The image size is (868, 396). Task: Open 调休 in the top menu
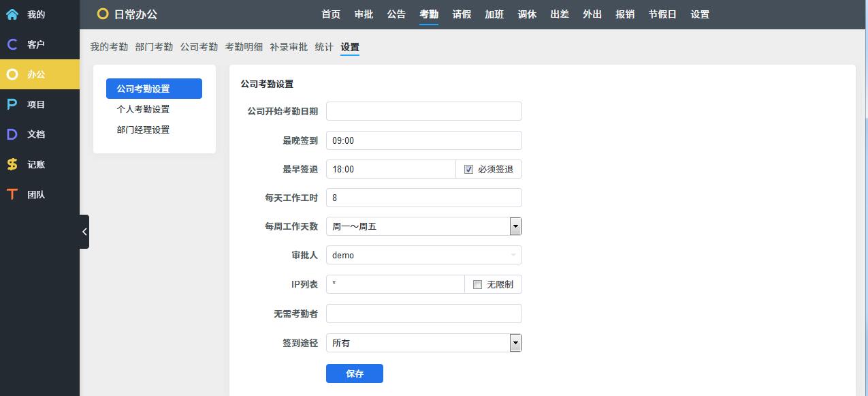pyautogui.click(x=527, y=14)
